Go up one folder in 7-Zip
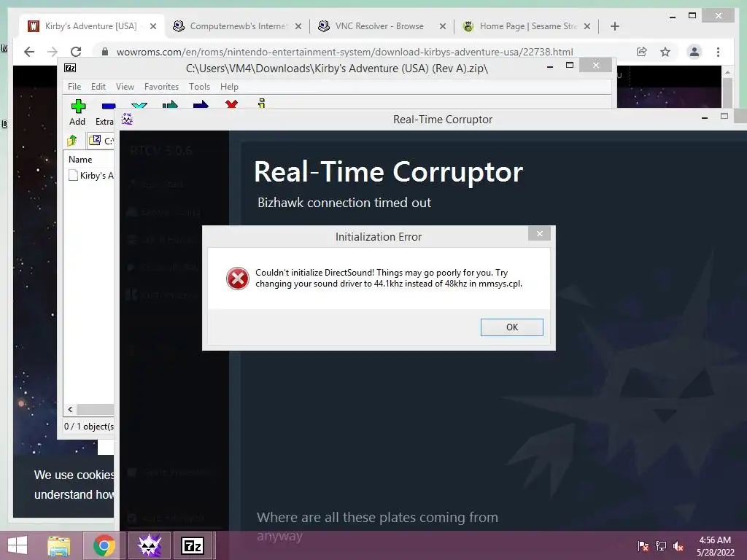Viewport: 747px width, 560px height. click(x=72, y=141)
